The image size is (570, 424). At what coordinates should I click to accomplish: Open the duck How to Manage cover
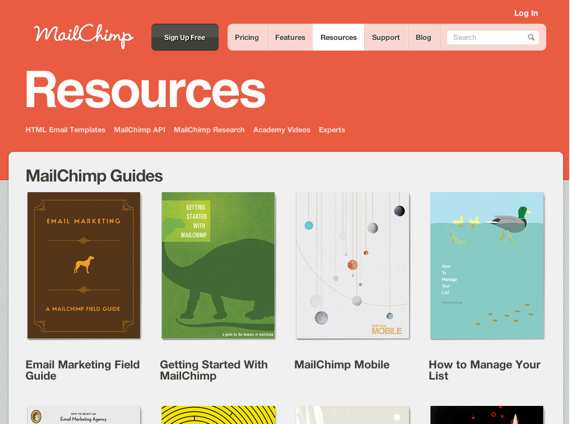click(x=487, y=265)
